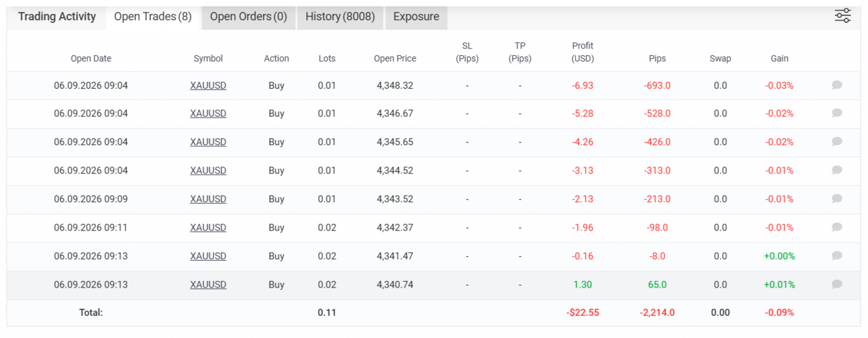
Task: Open comment icon for the 4,348.32 trade
Action: pos(837,85)
